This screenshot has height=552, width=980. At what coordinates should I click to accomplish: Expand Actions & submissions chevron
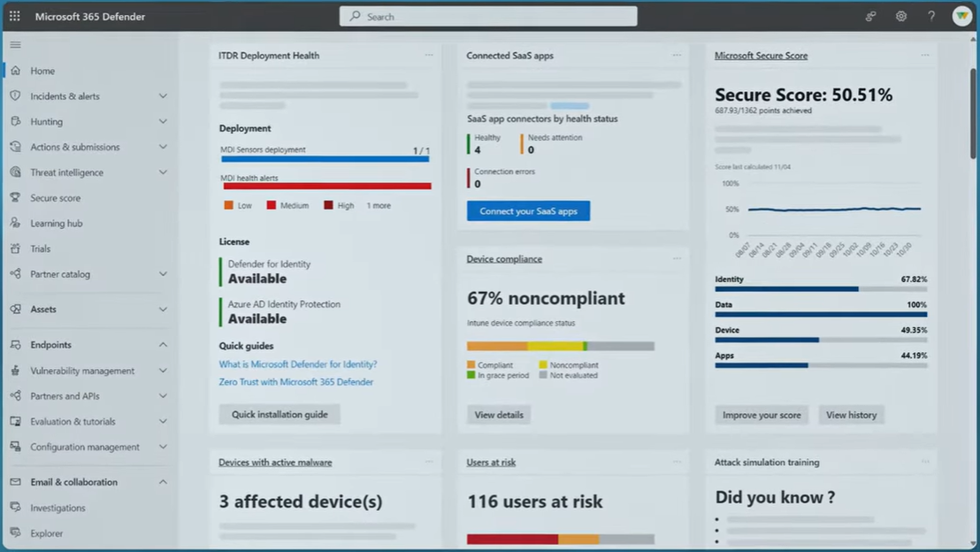[x=163, y=147]
